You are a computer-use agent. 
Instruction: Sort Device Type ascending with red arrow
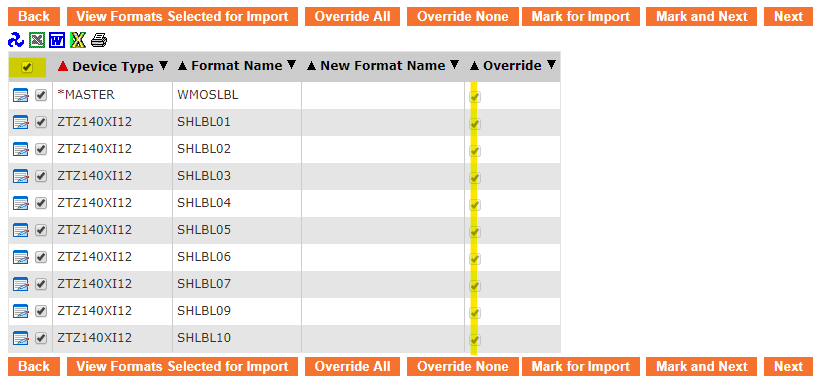63,66
